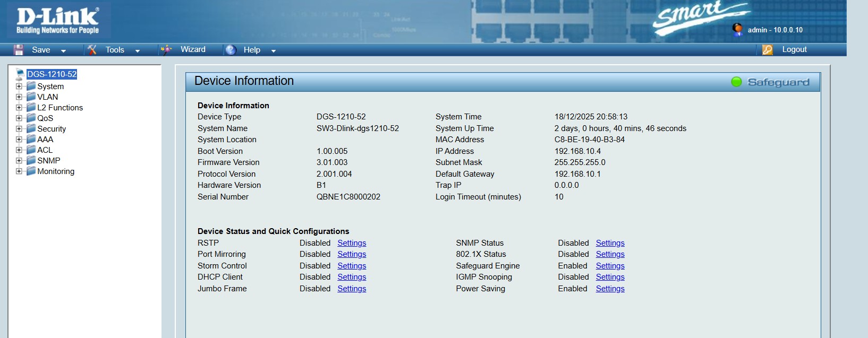
Task: Click the Save floppy disk icon
Action: pos(19,50)
